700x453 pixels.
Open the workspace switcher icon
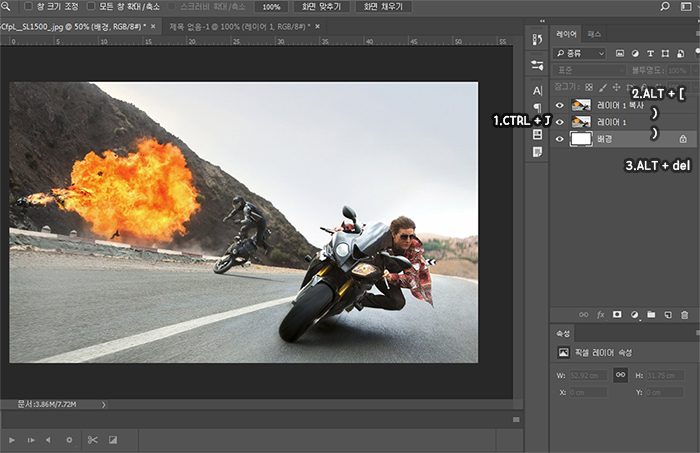point(686,6)
